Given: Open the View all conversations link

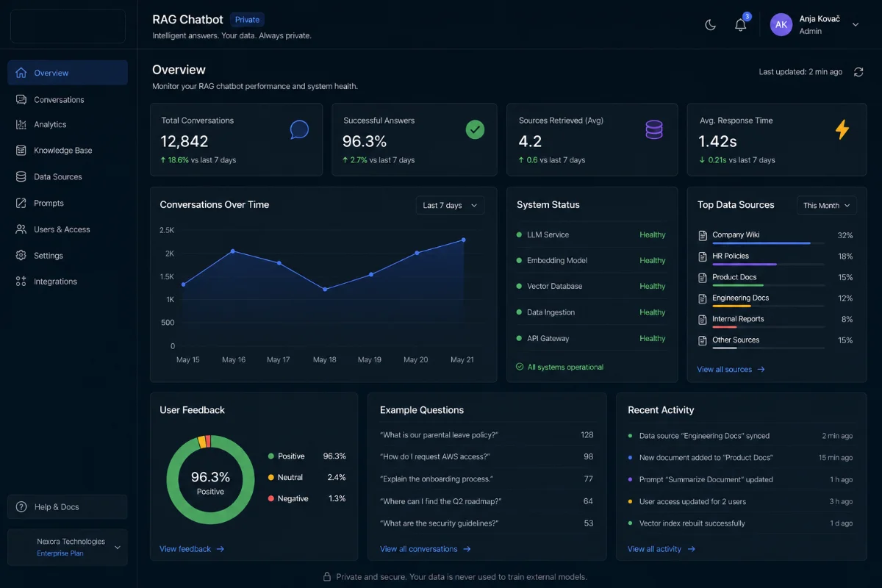Looking at the screenshot, I should tap(426, 549).
